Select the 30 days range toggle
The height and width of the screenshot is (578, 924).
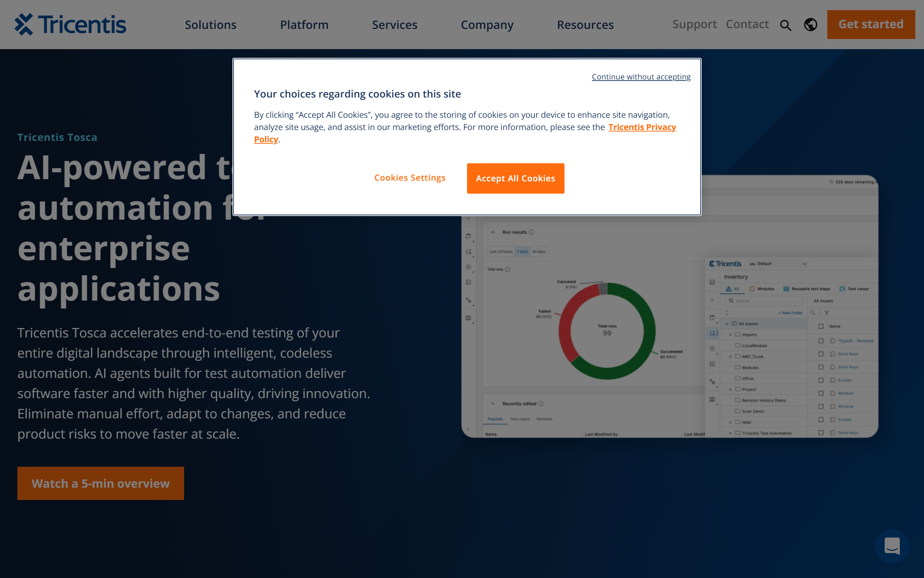539,251
